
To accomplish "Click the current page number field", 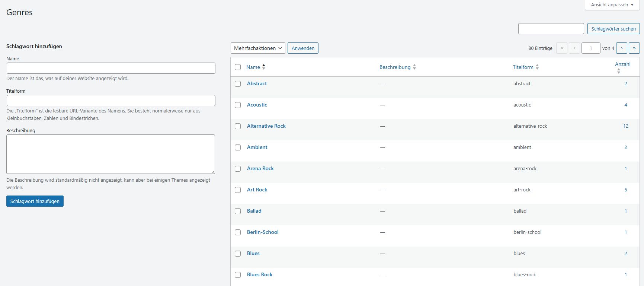I will coord(590,48).
